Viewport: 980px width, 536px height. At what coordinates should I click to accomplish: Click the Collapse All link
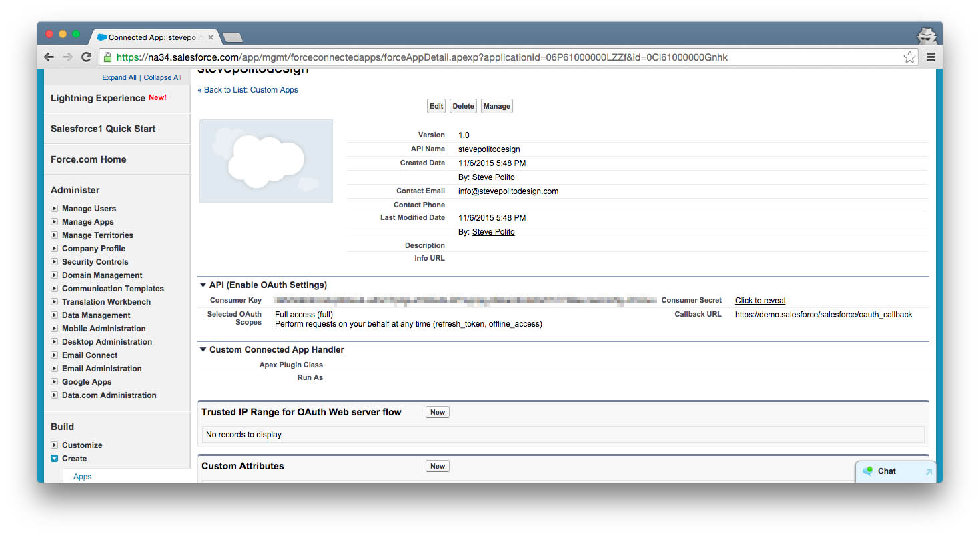pos(163,77)
